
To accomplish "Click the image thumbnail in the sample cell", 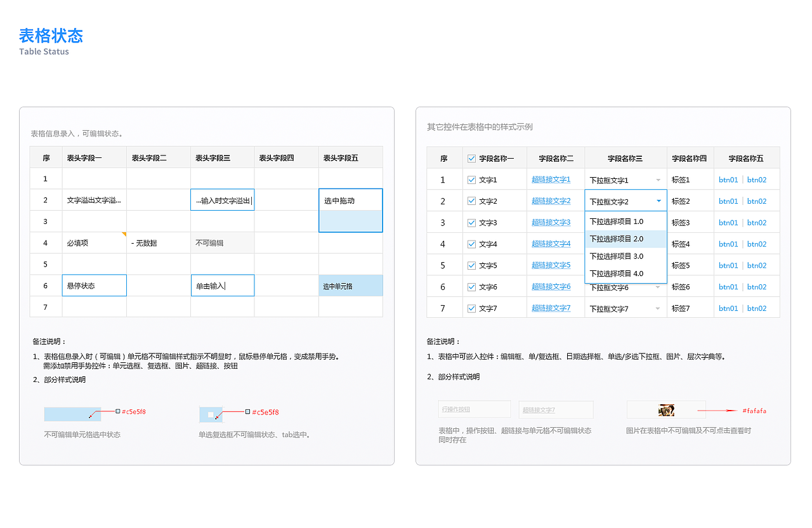I will (x=666, y=410).
